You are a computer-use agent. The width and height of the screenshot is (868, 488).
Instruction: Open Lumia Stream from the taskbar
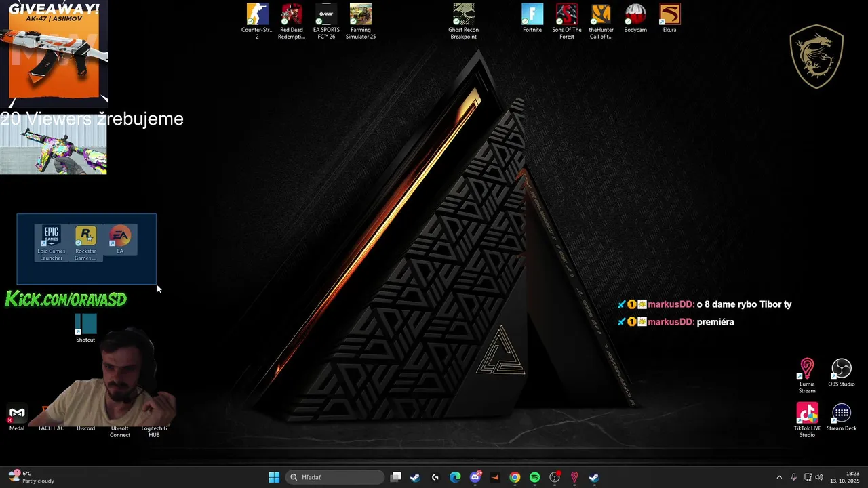pyautogui.click(x=574, y=477)
